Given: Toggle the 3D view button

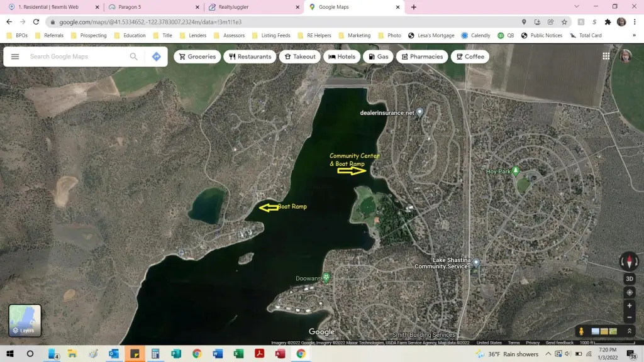Looking at the screenshot, I should click(629, 279).
